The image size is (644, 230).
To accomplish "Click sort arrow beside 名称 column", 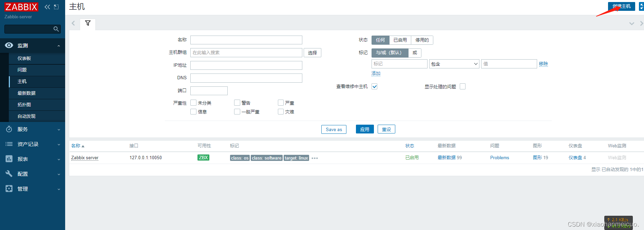I will [x=83, y=146].
